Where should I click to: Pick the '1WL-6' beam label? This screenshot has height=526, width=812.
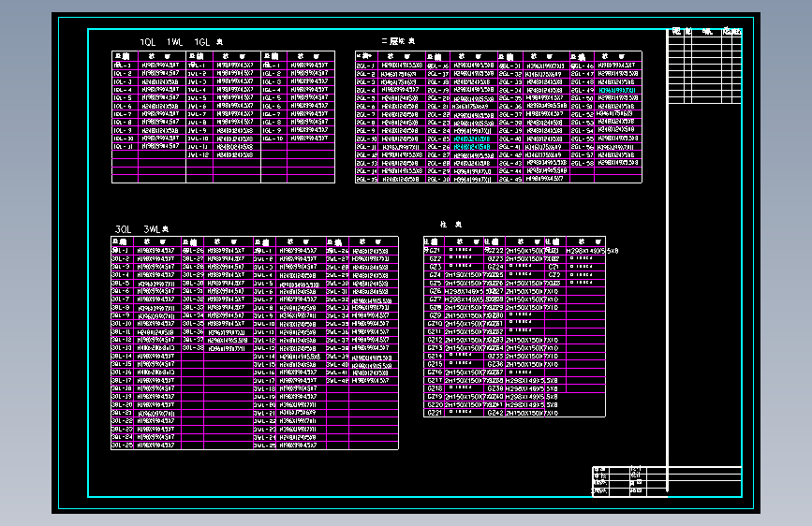pyautogui.click(x=198, y=106)
